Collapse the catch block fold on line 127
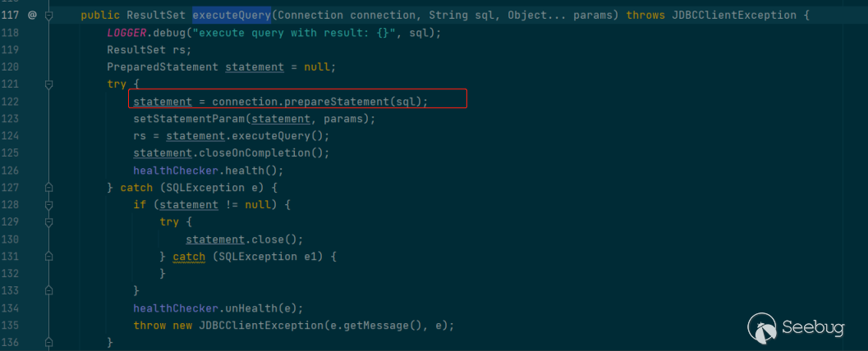Screen dimensions: 868x351 pos(49,188)
